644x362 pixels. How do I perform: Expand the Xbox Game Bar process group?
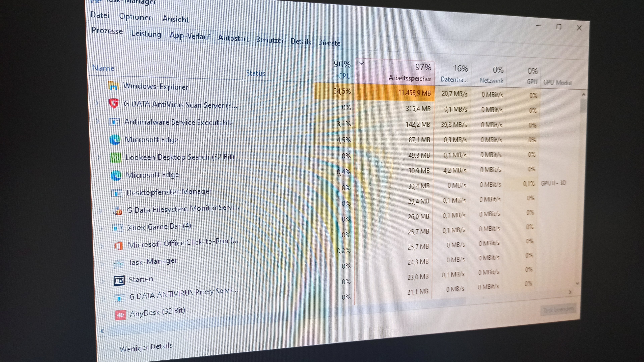tap(101, 228)
